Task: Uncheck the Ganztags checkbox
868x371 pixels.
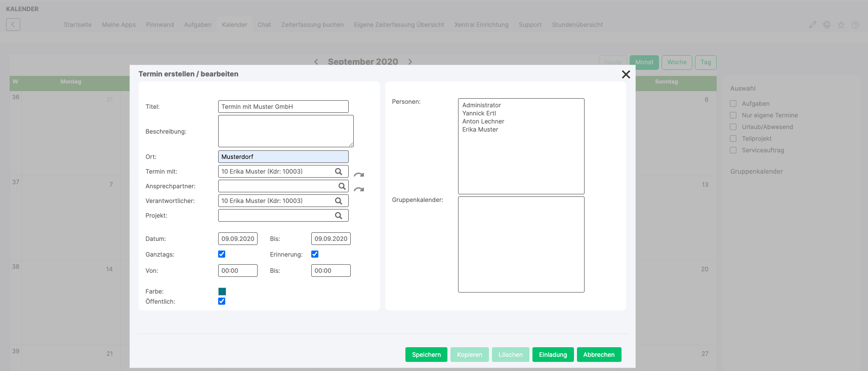Action: point(222,254)
